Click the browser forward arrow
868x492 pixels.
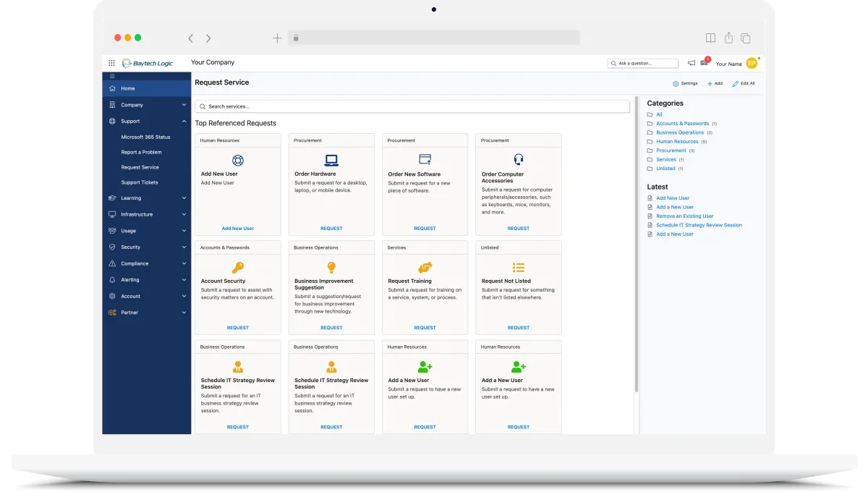pyautogui.click(x=208, y=38)
